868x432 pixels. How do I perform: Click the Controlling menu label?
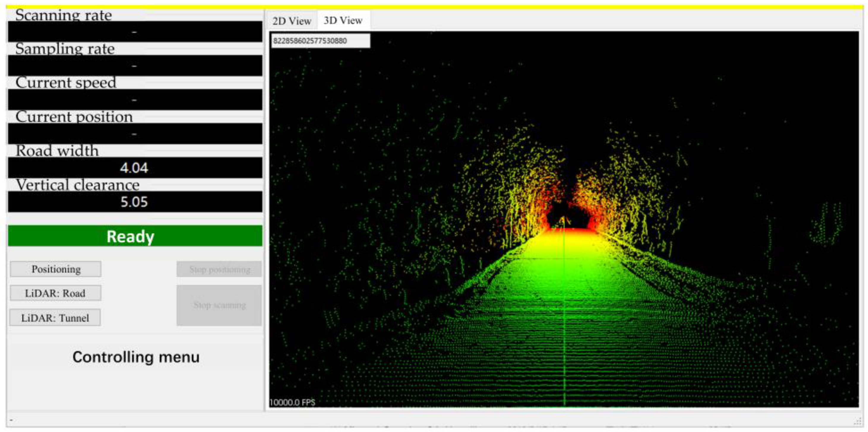[x=136, y=357]
